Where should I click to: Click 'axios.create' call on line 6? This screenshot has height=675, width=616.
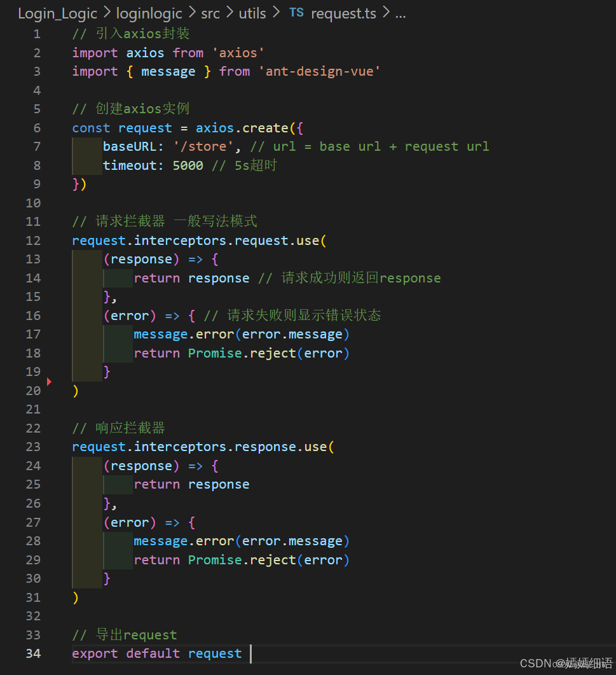point(242,128)
